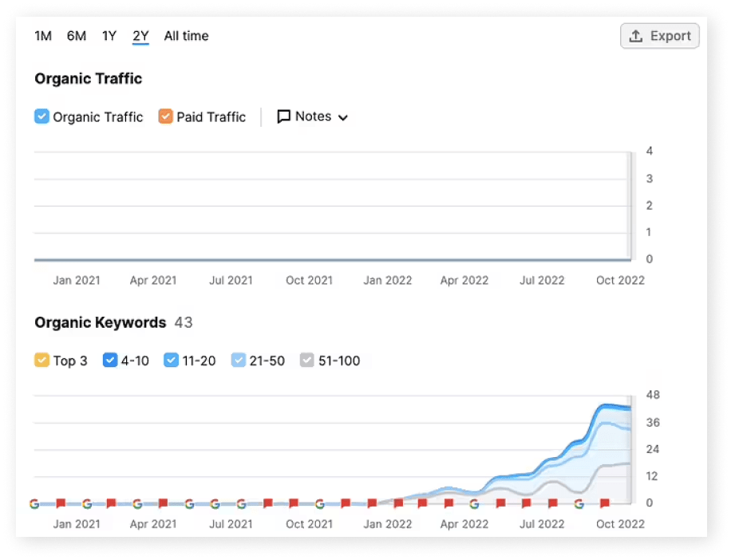Image resolution: width=731 pixels, height=560 pixels.
Task: Click the red flag note above Apr 2021 label
Action: 163,503
